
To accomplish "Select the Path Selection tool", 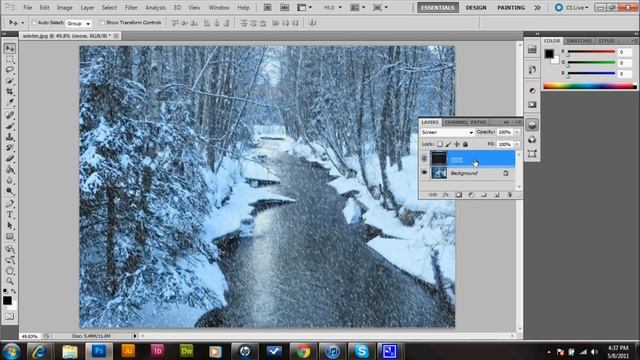I will tap(10, 225).
